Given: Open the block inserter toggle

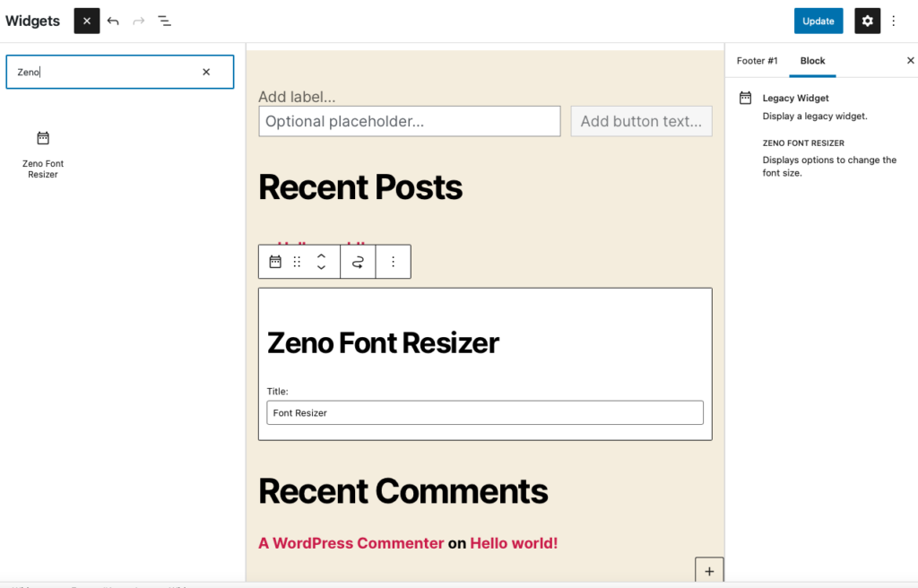Looking at the screenshot, I should pyautogui.click(x=86, y=20).
